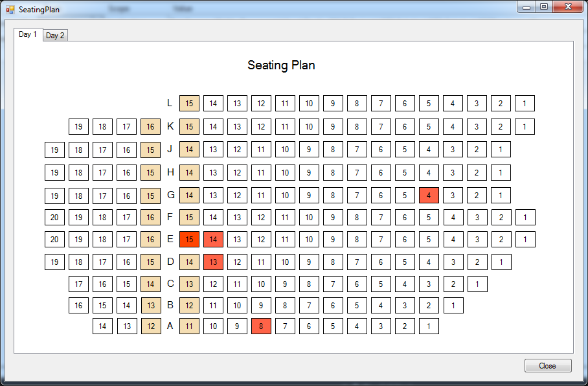Click red seat 14 in row E
This screenshot has height=386, width=588.
click(x=213, y=240)
